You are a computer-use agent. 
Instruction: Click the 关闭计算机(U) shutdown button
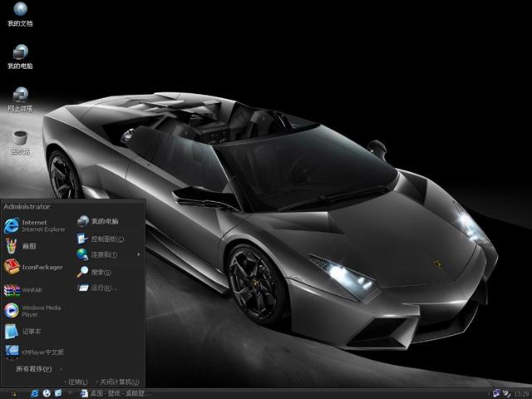[x=117, y=382]
